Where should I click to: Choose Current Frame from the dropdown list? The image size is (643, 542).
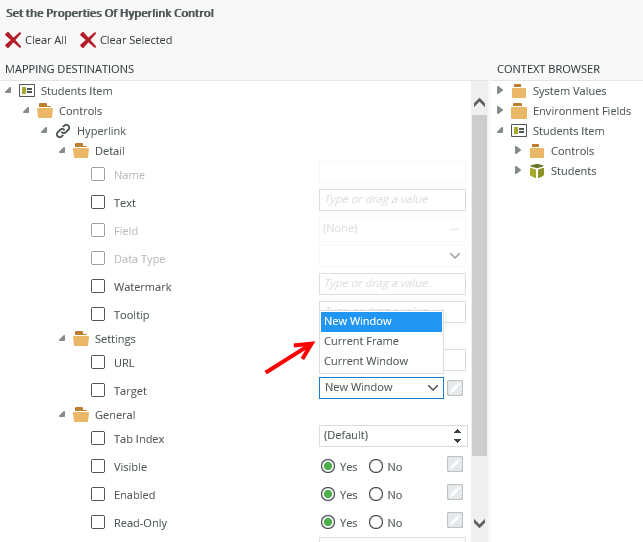coord(361,341)
